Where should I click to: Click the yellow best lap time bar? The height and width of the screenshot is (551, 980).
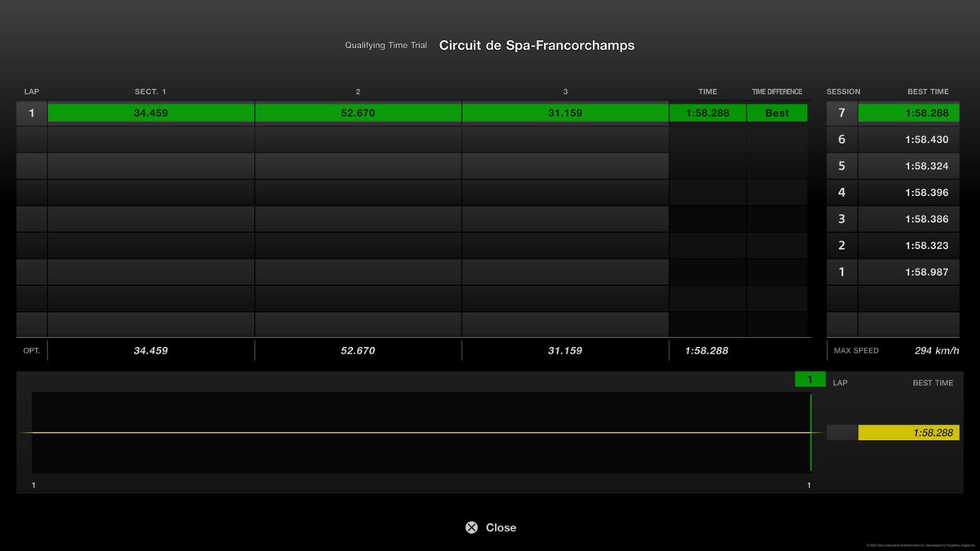coord(909,433)
